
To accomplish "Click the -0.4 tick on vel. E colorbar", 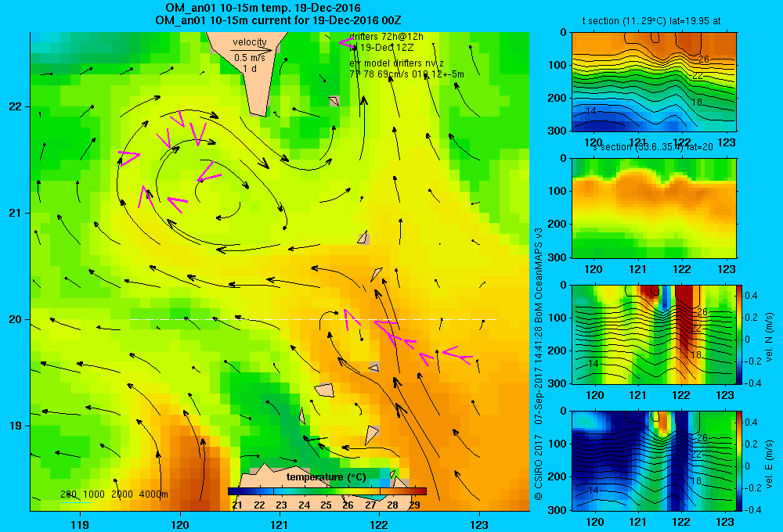I will (x=753, y=509).
